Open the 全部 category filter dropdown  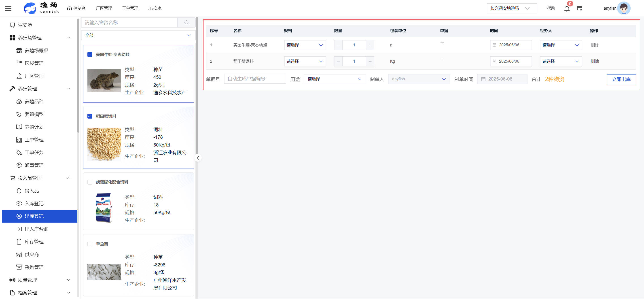(138, 35)
